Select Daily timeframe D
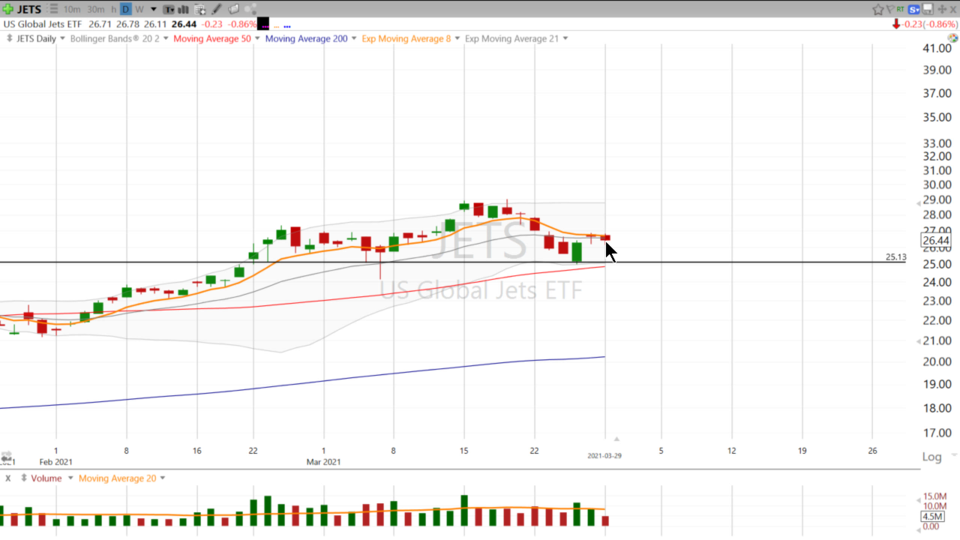960x540 pixels. 126,9
